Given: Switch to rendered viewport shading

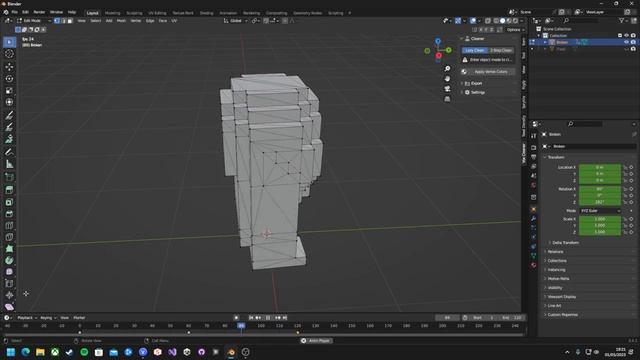Looking at the screenshot, I should pyautogui.click(x=516, y=20).
